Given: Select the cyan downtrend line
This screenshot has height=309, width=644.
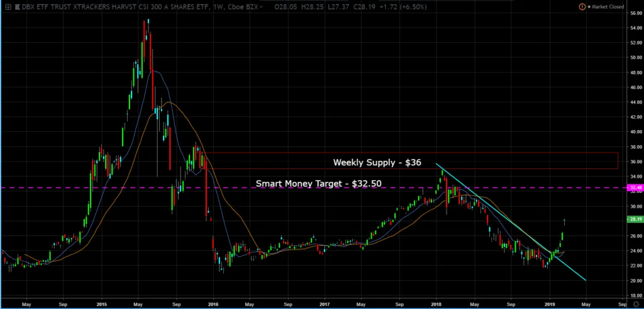Looking at the screenshot, I should click(509, 222).
